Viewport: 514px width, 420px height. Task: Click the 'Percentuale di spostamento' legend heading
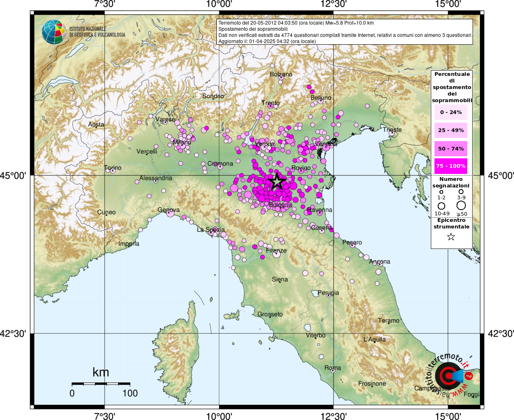click(452, 87)
